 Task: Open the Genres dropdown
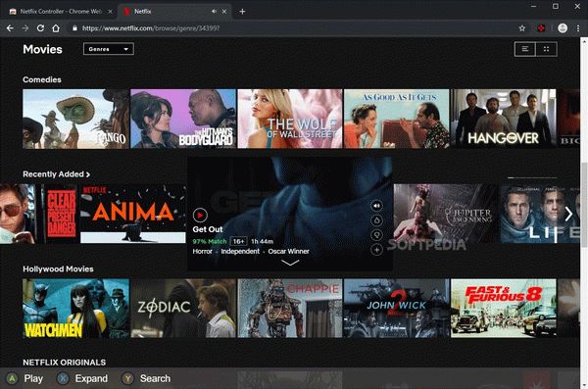[109, 49]
